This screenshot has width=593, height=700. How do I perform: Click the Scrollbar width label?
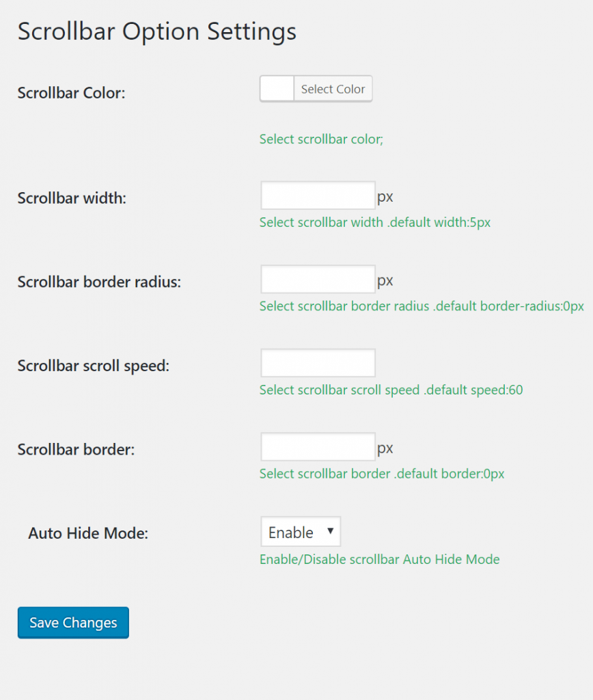click(x=72, y=198)
